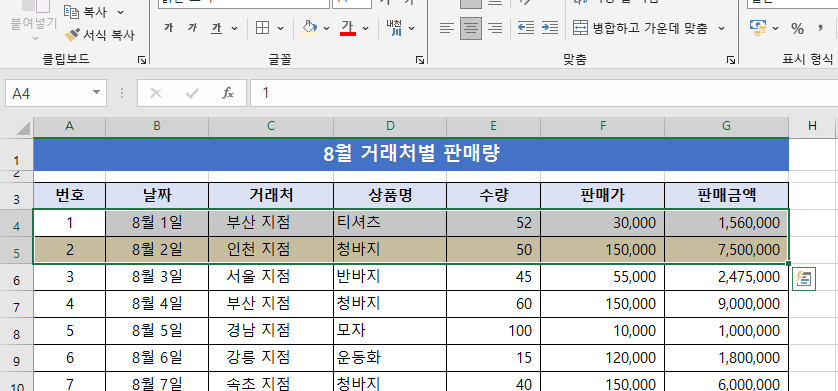
Task: Open the phonetic guide dropdown arrow
Action: click(x=411, y=28)
